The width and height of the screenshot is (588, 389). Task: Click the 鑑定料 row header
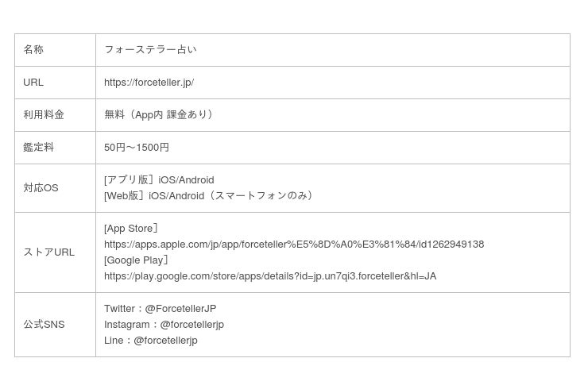[39, 148]
